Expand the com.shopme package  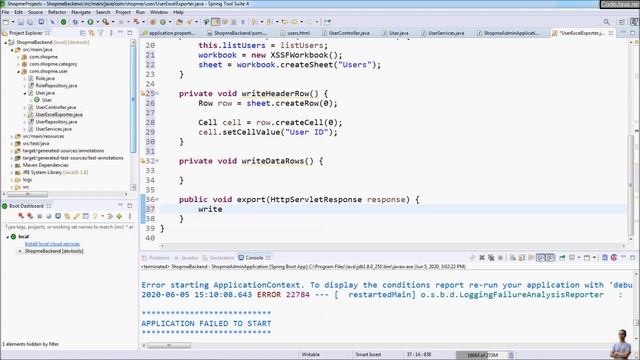(x=18, y=57)
